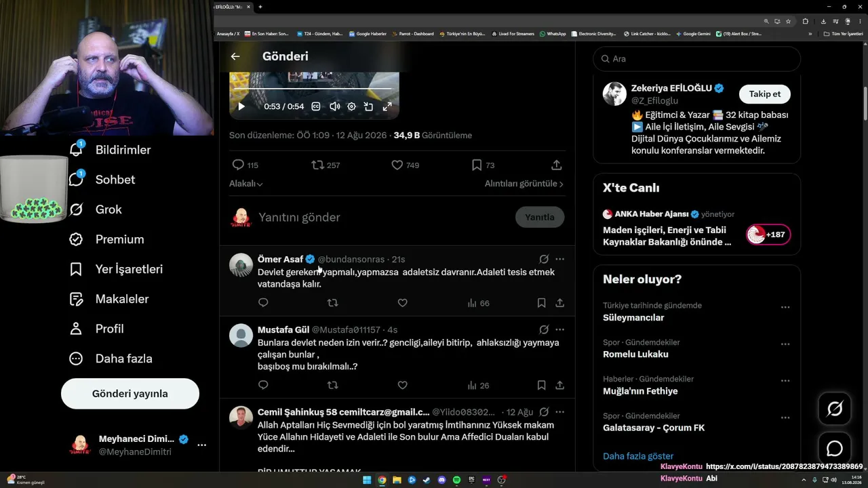Go back using the Gönderi arrow
The height and width of the screenshot is (488, 868).
coord(235,57)
